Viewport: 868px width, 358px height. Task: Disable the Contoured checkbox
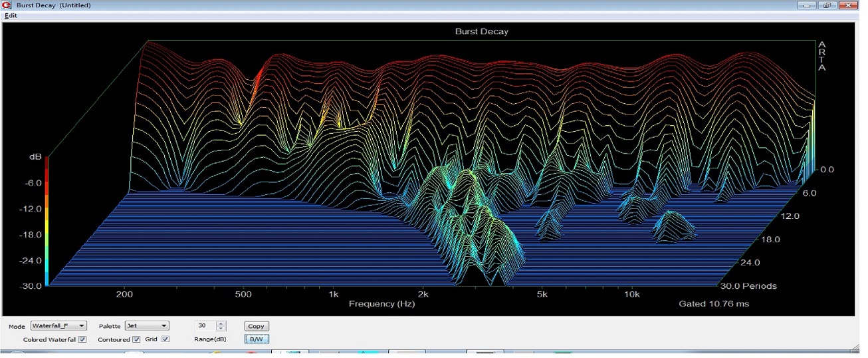pos(136,339)
